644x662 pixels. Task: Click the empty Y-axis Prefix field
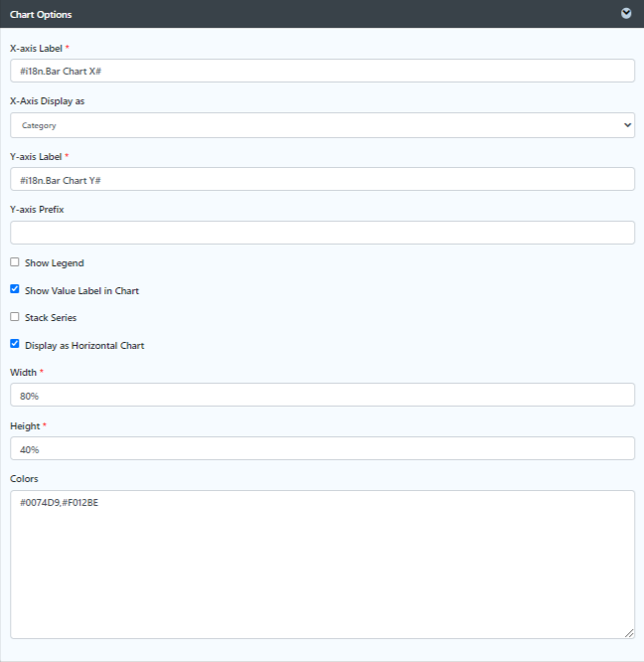coord(322,233)
